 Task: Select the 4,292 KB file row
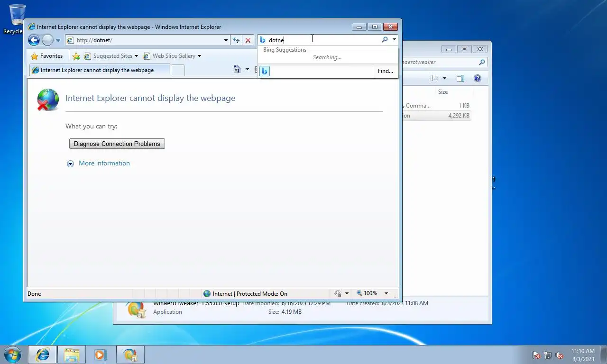tap(436, 116)
